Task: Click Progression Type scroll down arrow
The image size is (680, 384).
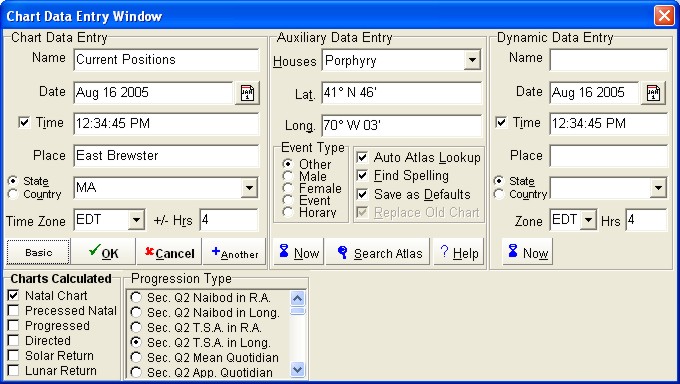Action: click(x=298, y=370)
